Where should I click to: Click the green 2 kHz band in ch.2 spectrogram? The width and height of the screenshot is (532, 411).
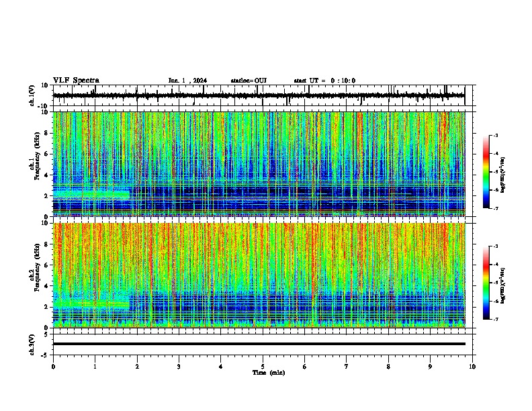click(91, 304)
